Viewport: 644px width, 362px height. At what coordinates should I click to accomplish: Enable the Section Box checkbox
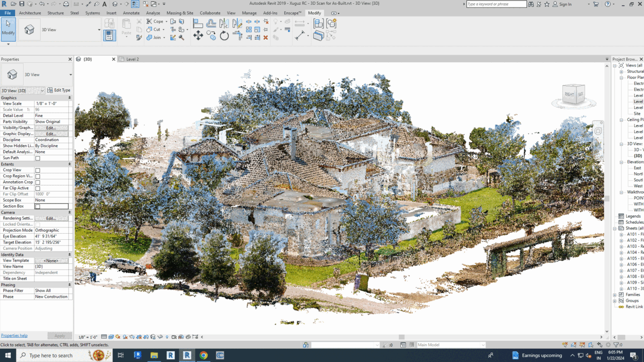click(x=38, y=206)
